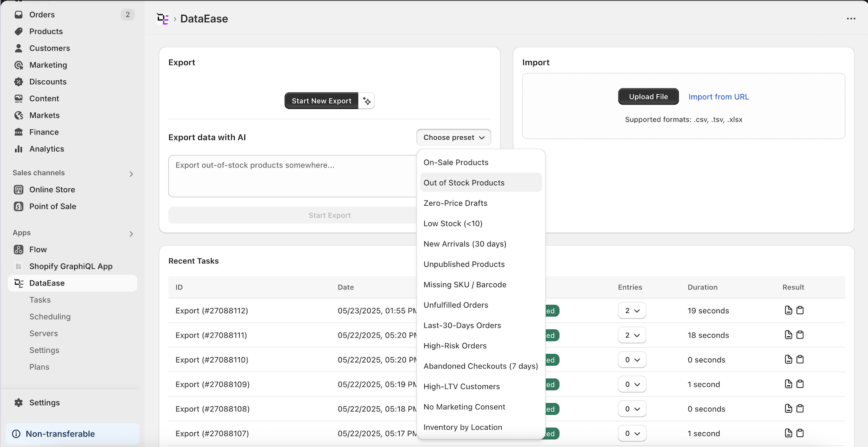Select High-Risk Orders preset
This screenshot has width=868, height=447.
481,346
